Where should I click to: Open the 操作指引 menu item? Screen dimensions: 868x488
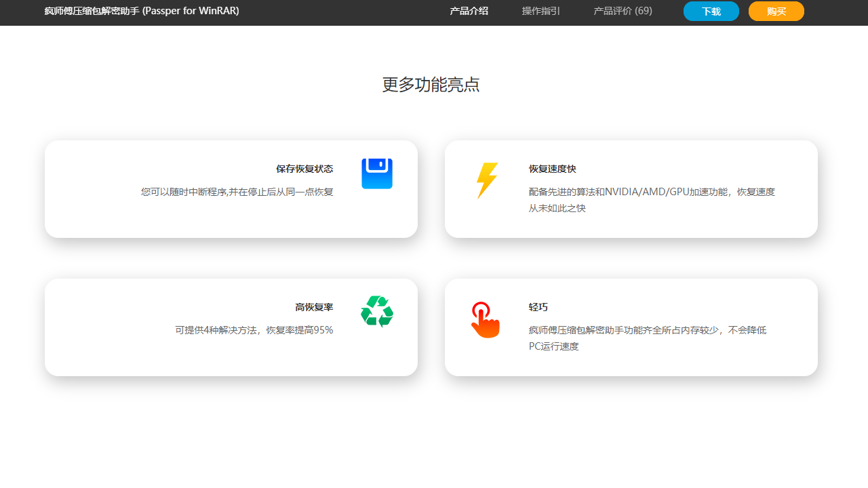(540, 11)
